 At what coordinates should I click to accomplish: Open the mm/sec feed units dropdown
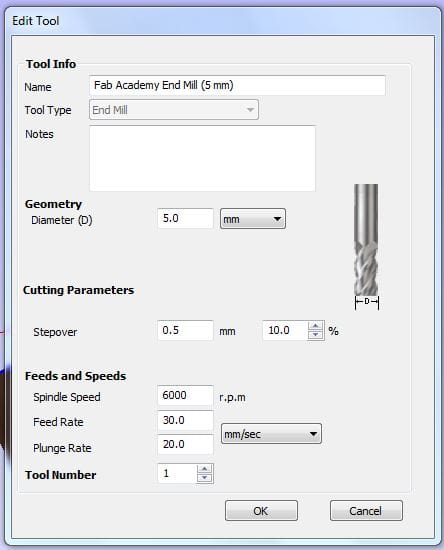click(271, 434)
